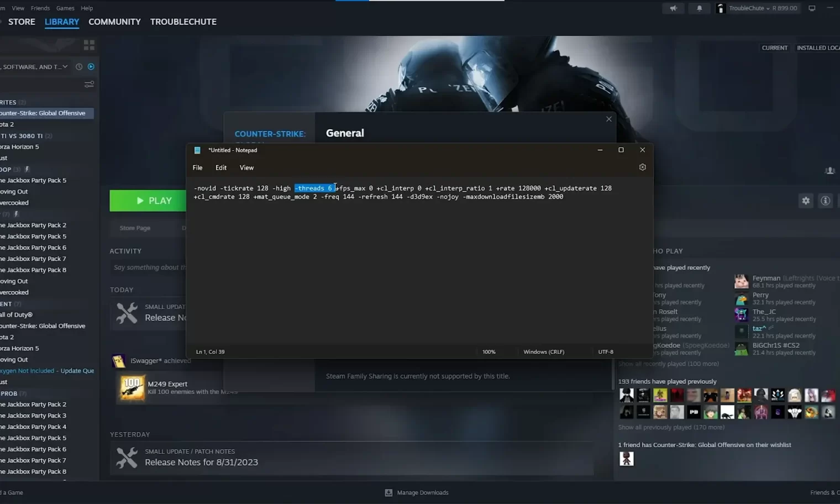
Task: Open Notepad Edit menu
Action: click(x=221, y=167)
